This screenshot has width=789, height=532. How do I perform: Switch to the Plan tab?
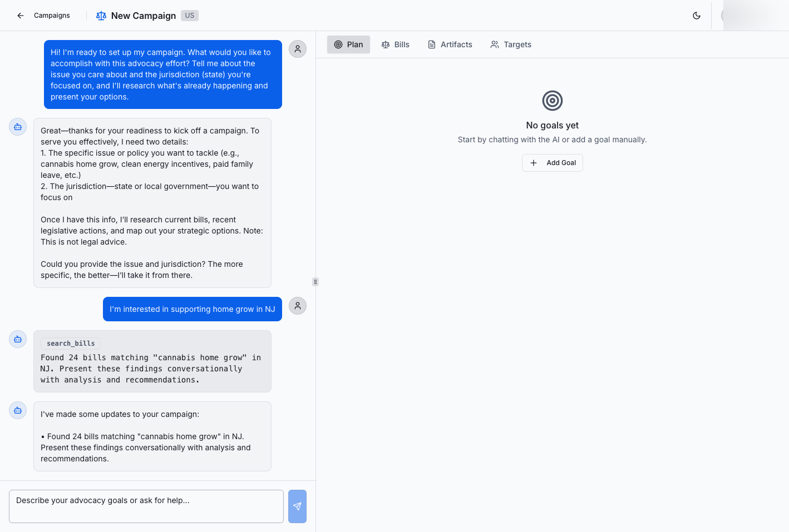[x=348, y=44]
